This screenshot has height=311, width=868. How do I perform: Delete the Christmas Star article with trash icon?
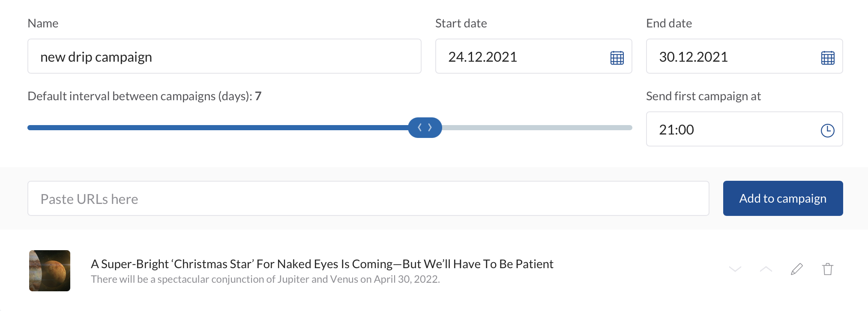click(x=827, y=269)
